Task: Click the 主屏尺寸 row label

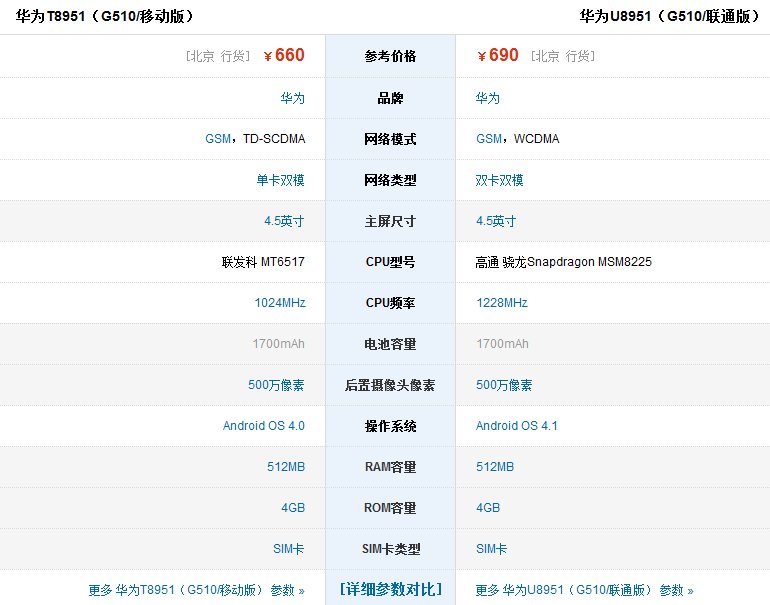Action: coord(390,221)
